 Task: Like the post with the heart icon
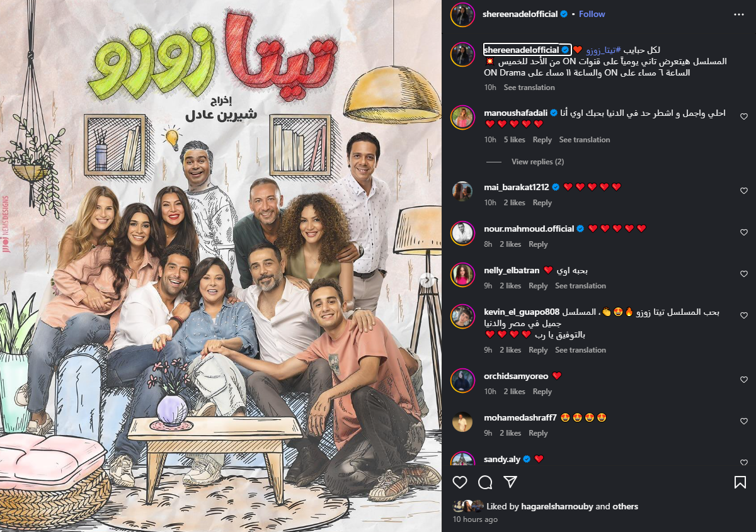(460, 482)
